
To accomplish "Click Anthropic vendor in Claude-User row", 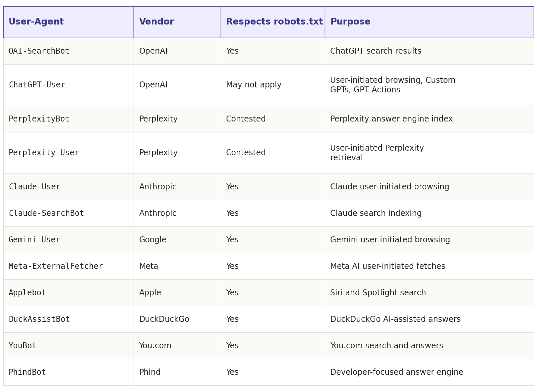I will point(177,187).
